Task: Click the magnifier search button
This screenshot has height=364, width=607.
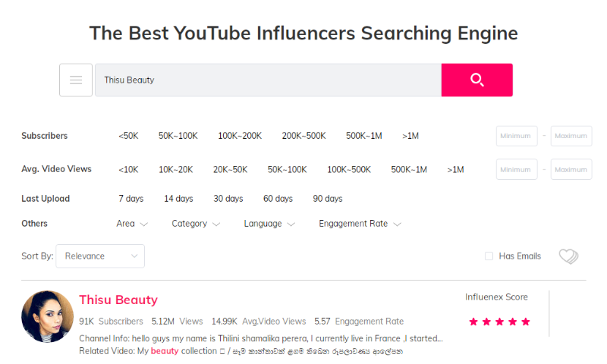Action: (476, 80)
